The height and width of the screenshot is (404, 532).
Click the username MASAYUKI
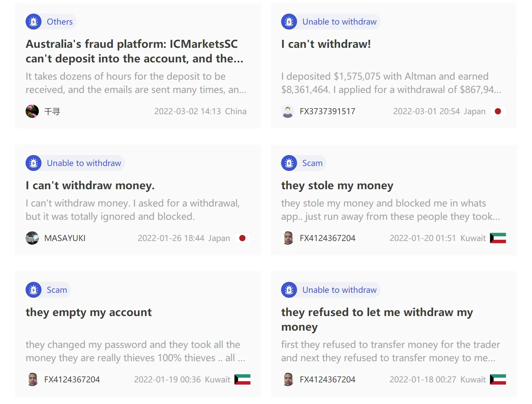tap(65, 238)
